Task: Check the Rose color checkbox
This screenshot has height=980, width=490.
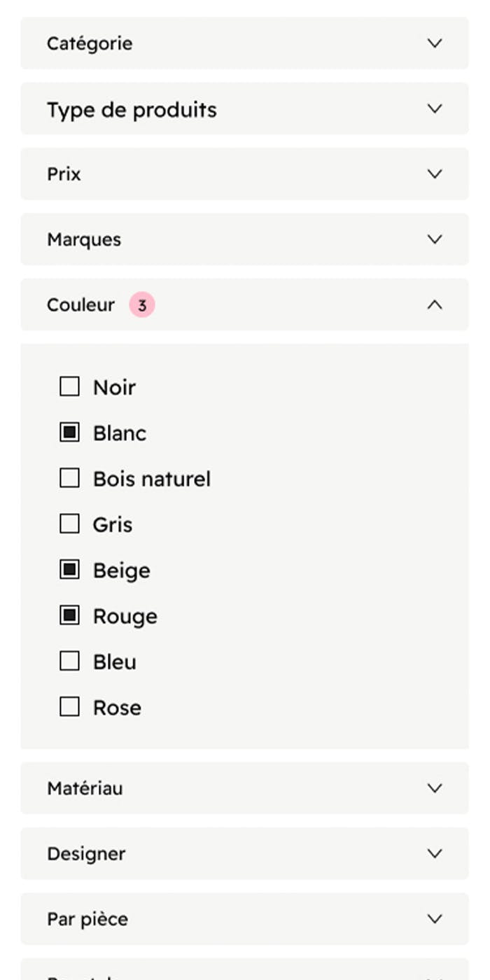Action: tap(69, 707)
